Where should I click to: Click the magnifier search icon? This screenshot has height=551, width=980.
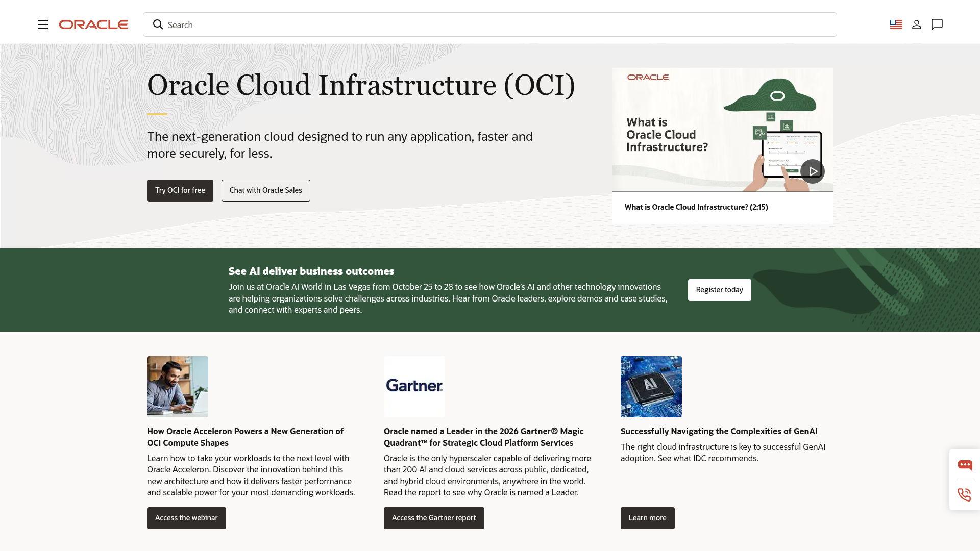(158, 24)
